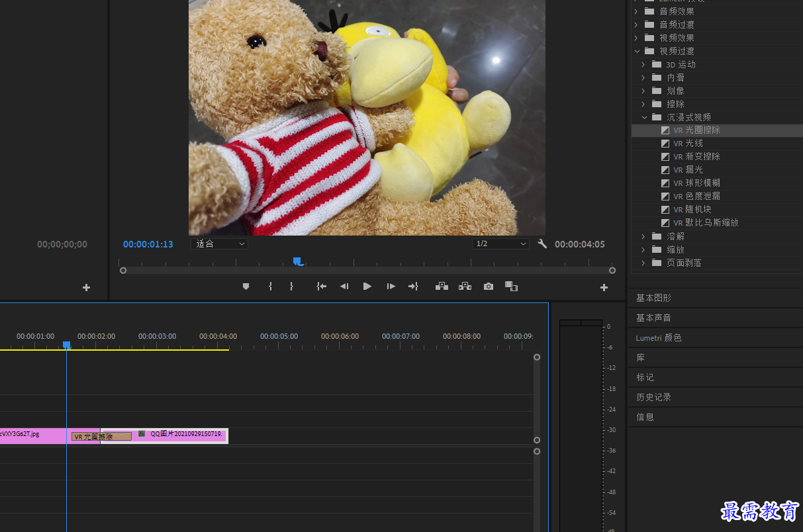Screen dimensions: 803x532
Task: Click the 00:00:04:05 duration timecode
Action: click(x=580, y=244)
